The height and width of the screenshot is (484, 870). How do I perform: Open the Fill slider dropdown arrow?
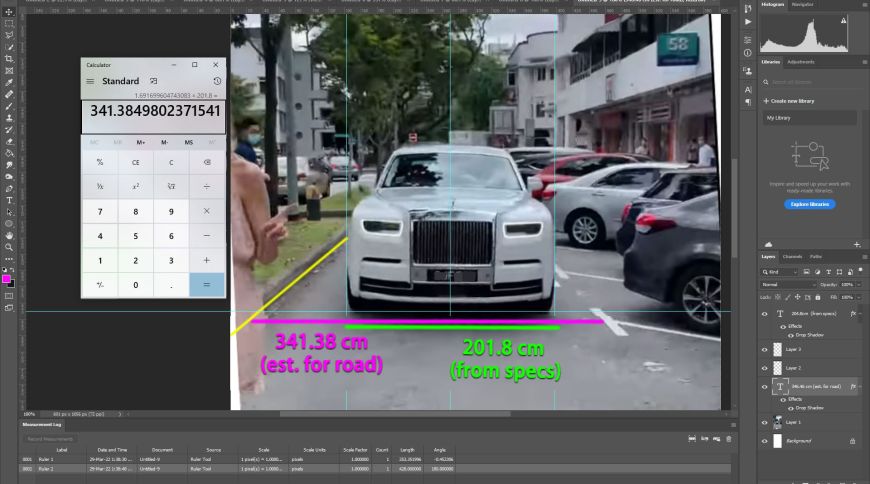[x=859, y=298]
